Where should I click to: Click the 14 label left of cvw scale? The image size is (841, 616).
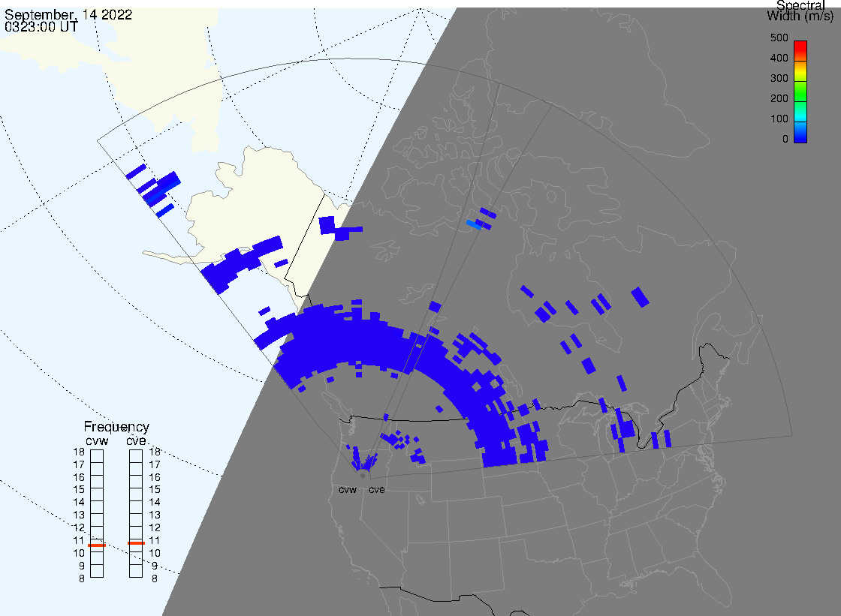79,503
